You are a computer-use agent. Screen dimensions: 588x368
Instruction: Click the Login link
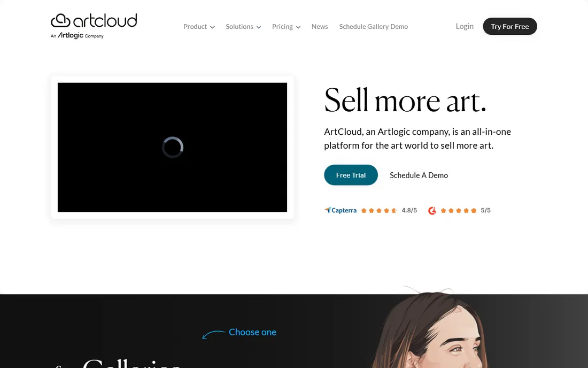point(465,26)
